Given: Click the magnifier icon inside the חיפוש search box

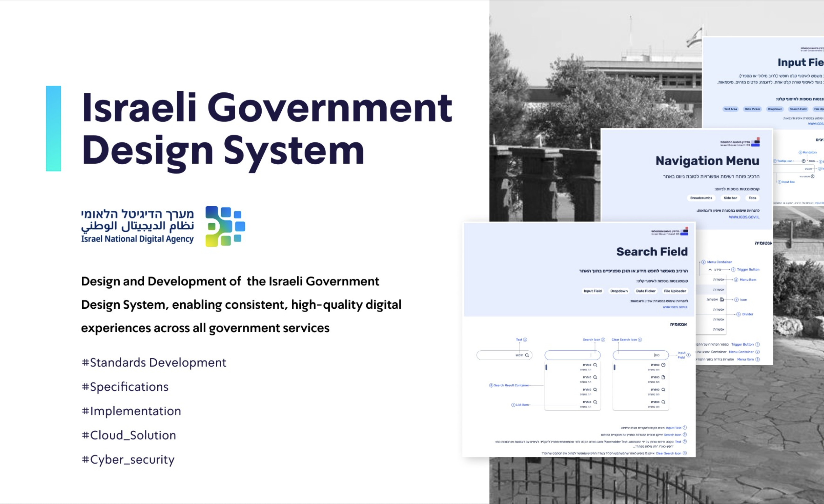Looking at the screenshot, I should (x=527, y=355).
